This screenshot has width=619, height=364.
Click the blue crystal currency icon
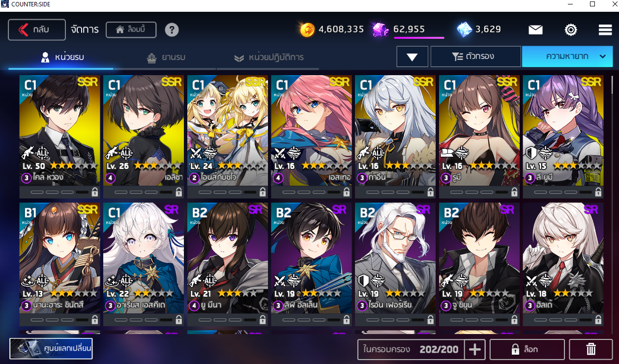click(464, 29)
